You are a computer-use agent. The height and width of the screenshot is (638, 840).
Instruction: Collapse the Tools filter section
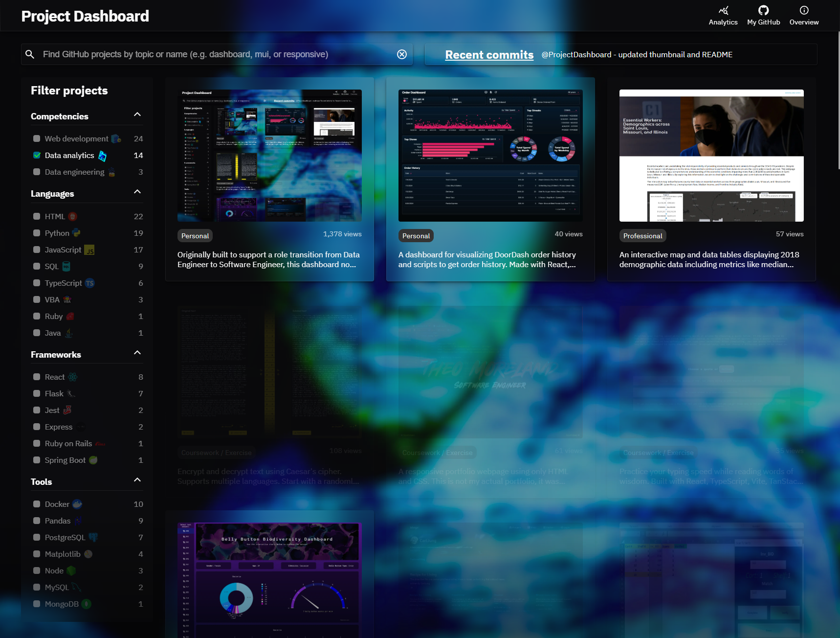pyautogui.click(x=137, y=480)
